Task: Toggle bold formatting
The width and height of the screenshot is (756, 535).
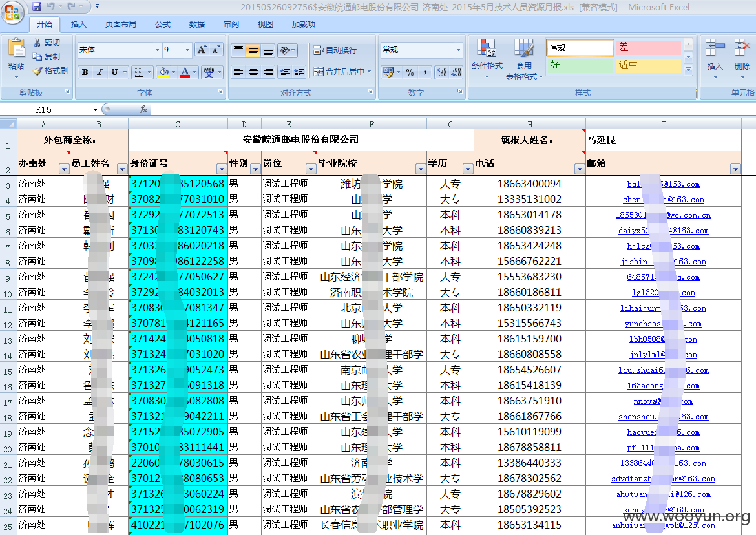Action: 85,72
